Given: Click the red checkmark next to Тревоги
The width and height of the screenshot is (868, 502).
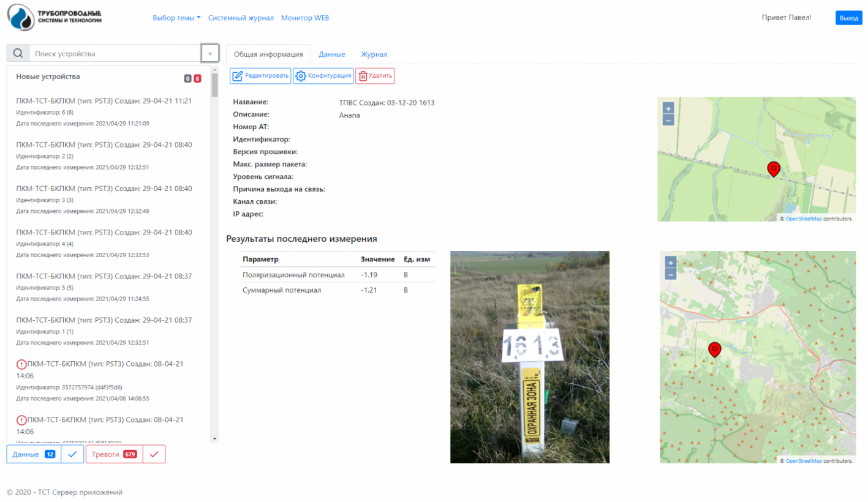Looking at the screenshot, I should (x=154, y=454).
